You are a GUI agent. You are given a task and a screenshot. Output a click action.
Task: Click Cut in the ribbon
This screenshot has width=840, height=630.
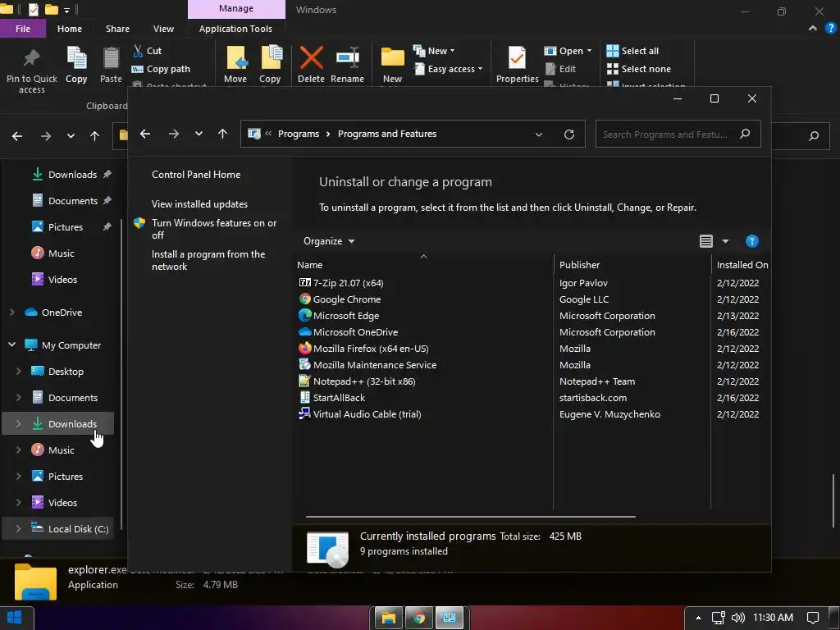click(x=148, y=51)
